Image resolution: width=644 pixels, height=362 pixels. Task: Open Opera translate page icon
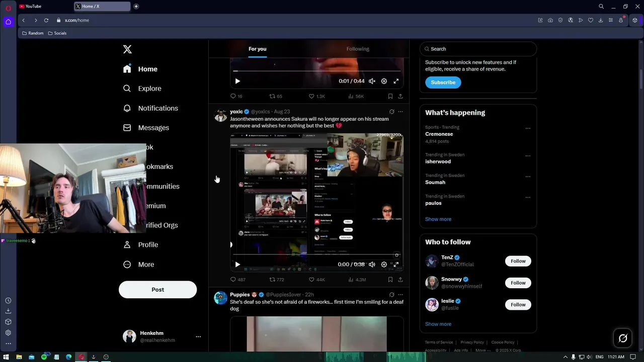click(x=571, y=20)
